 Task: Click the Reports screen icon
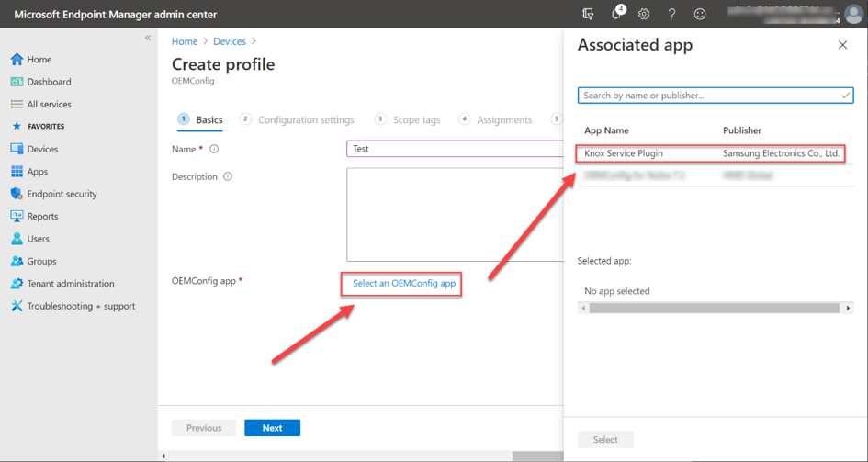pyautogui.click(x=17, y=217)
